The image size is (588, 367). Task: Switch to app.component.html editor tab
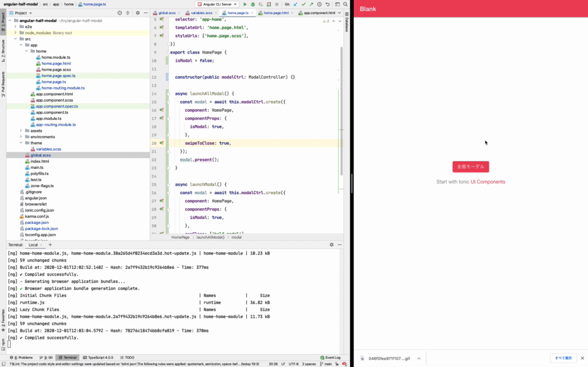click(x=319, y=13)
